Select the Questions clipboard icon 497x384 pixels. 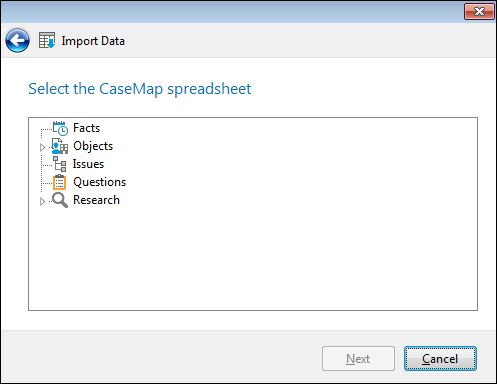60,182
